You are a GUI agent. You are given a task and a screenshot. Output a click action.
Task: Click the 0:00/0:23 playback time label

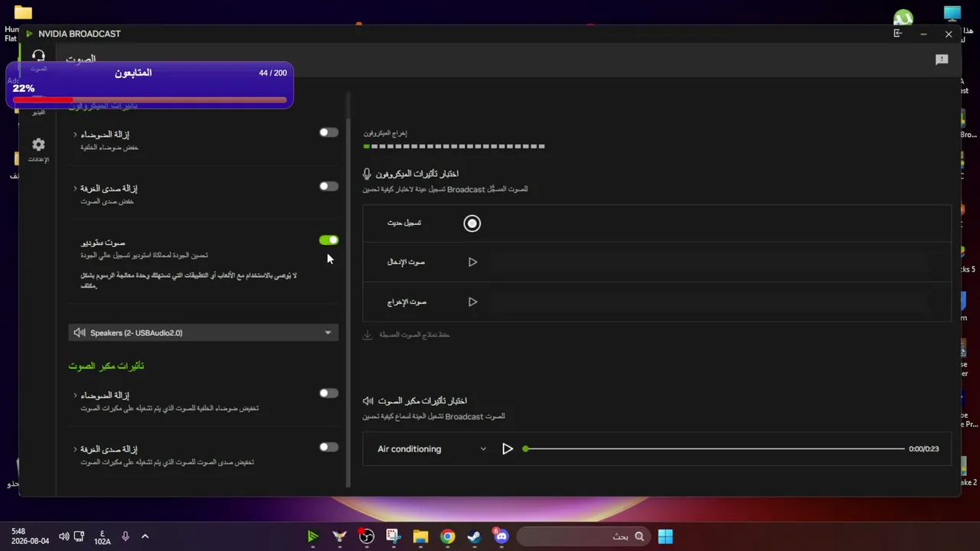[924, 449]
